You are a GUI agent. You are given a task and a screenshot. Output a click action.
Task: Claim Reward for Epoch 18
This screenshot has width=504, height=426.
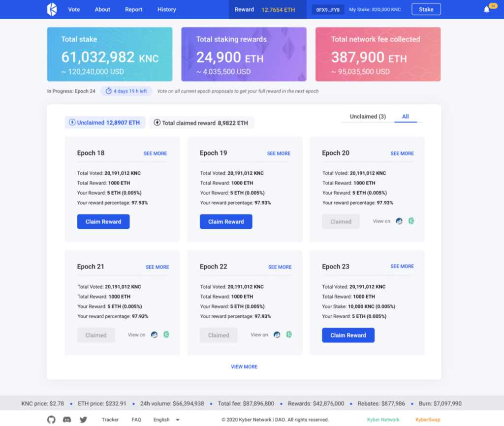point(103,222)
